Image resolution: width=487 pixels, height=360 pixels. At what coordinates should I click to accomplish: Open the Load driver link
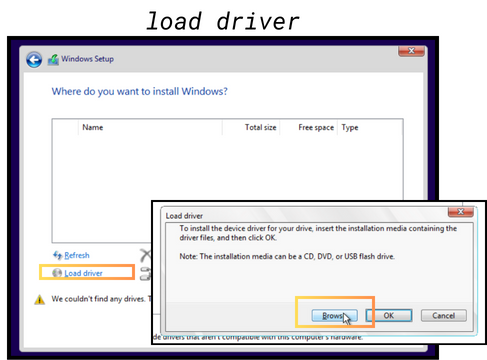pyautogui.click(x=83, y=273)
